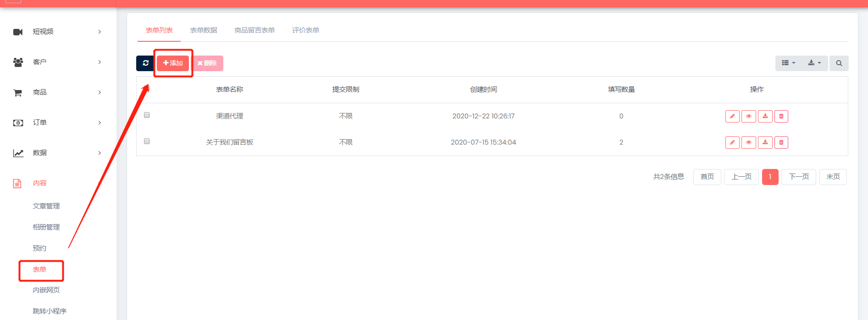Go to 末页 last page
Image resolution: width=868 pixels, height=320 pixels.
833,177
